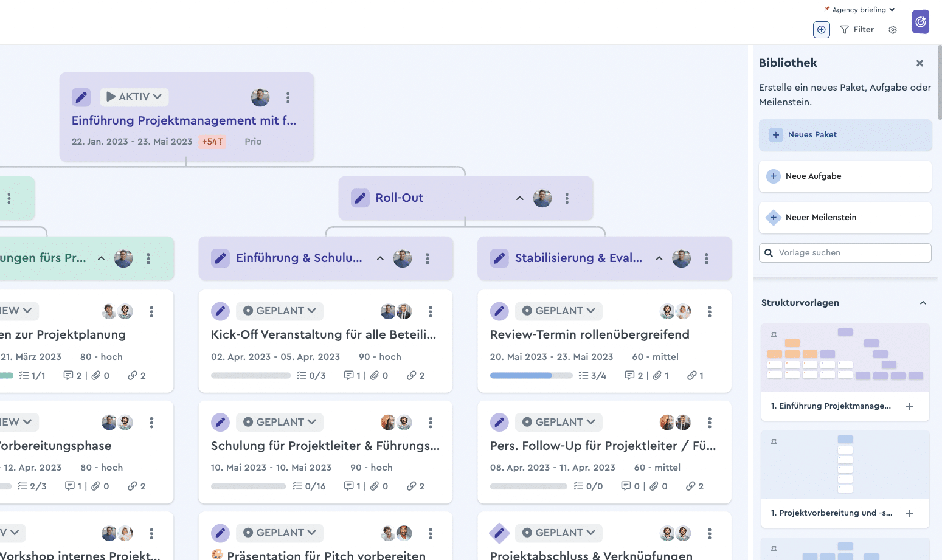Click the purple target app icon

pyautogui.click(x=920, y=22)
